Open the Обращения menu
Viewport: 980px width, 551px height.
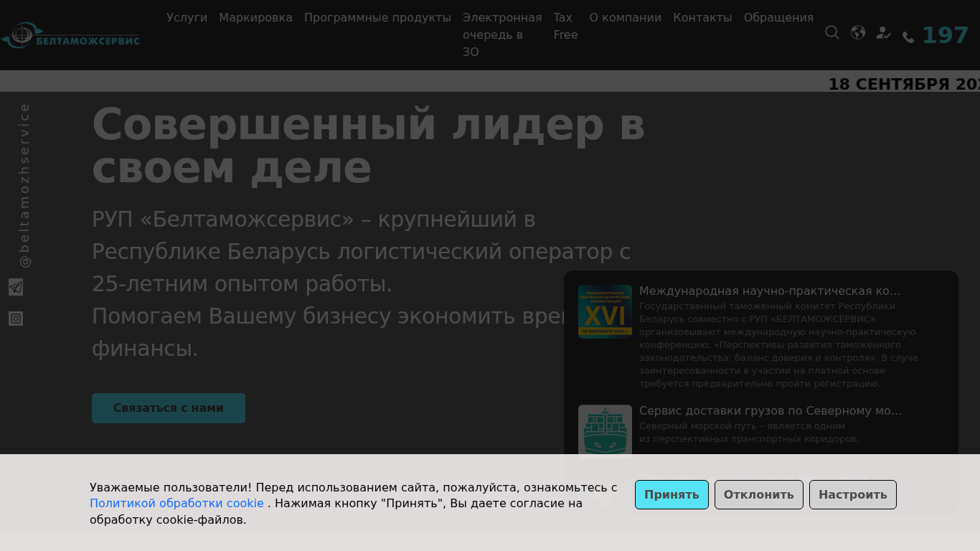[778, 17]
